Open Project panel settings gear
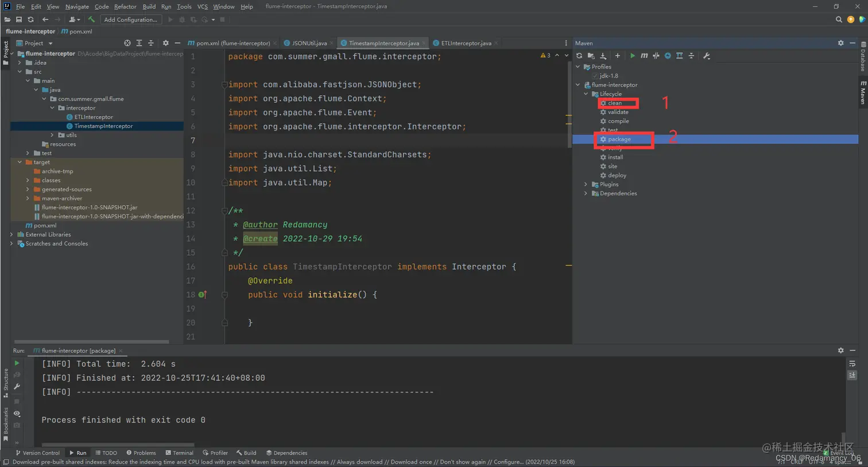Image resolution: width=868 pixels, height=467 pixels. click(x=166, y=43)
